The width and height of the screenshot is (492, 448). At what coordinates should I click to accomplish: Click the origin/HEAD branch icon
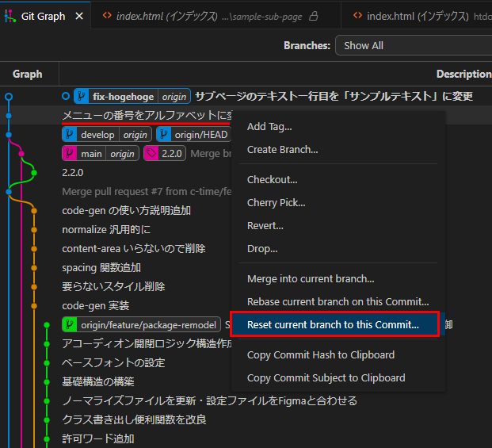pos(164,135)
